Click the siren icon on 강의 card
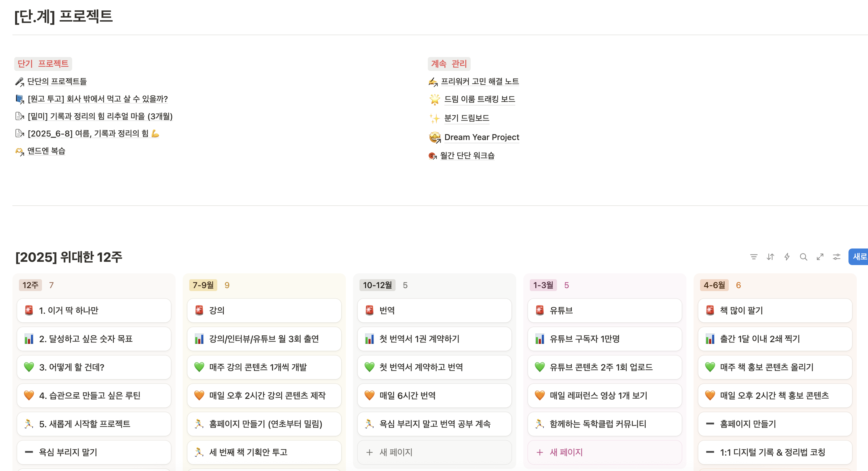 [199, 310]
